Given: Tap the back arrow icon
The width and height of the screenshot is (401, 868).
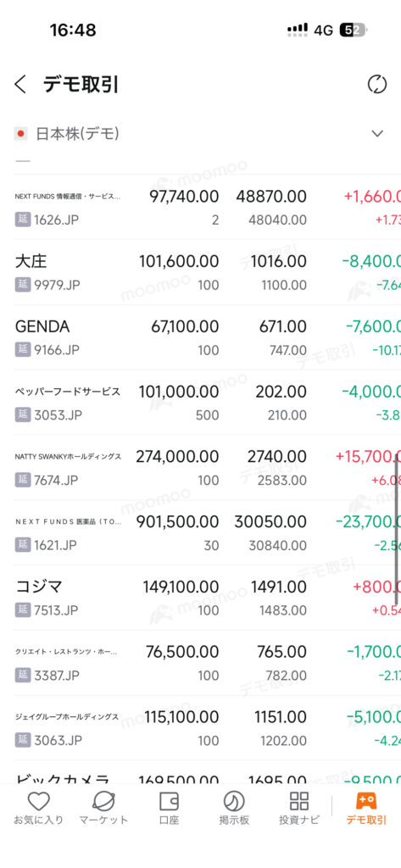Looking at the screenshot, I should click(x=20, y=85).
